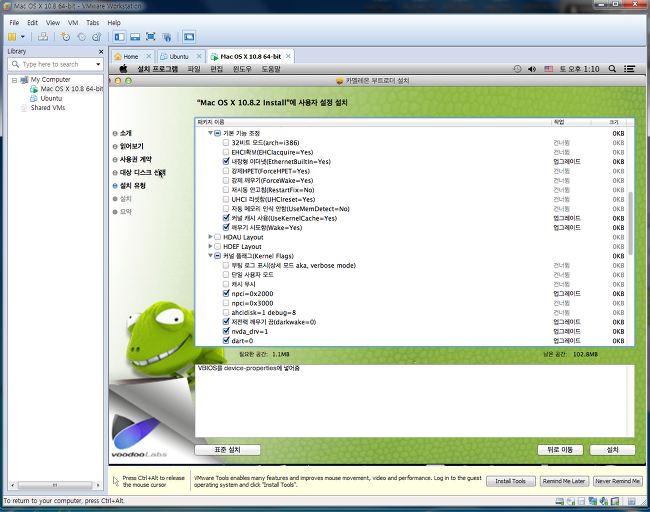
Task: Check the npci=0x3000 checkbox
Action: click(226, 303)
